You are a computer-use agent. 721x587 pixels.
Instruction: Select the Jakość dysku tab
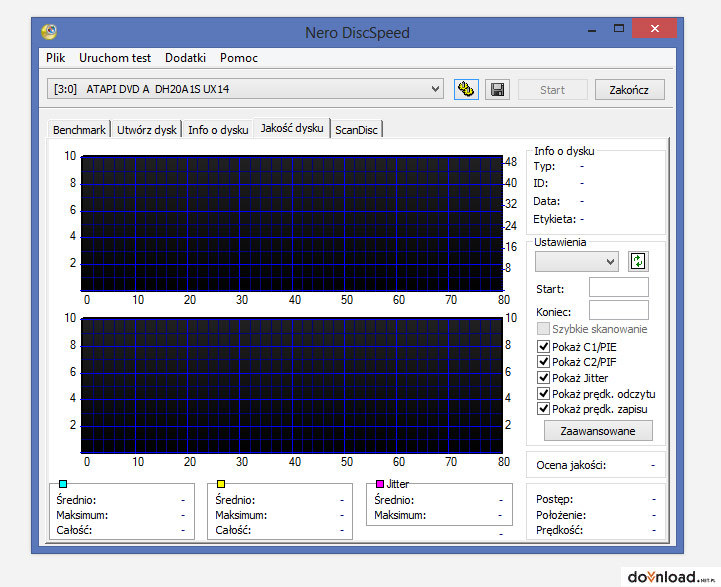pyautogui.click(x=292, y=128)
